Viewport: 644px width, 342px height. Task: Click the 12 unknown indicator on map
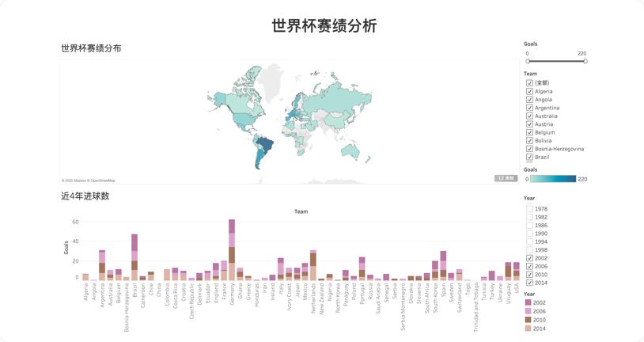(506, 178)
